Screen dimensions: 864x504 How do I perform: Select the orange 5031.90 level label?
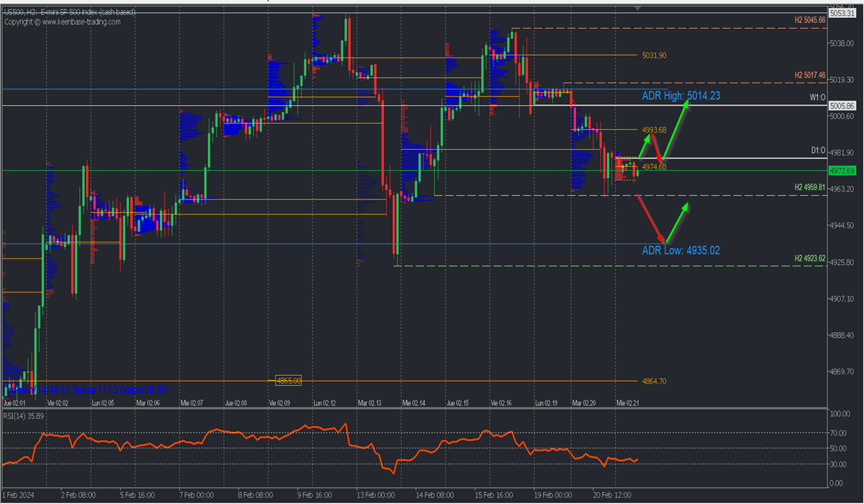click(x=652, y=55)
